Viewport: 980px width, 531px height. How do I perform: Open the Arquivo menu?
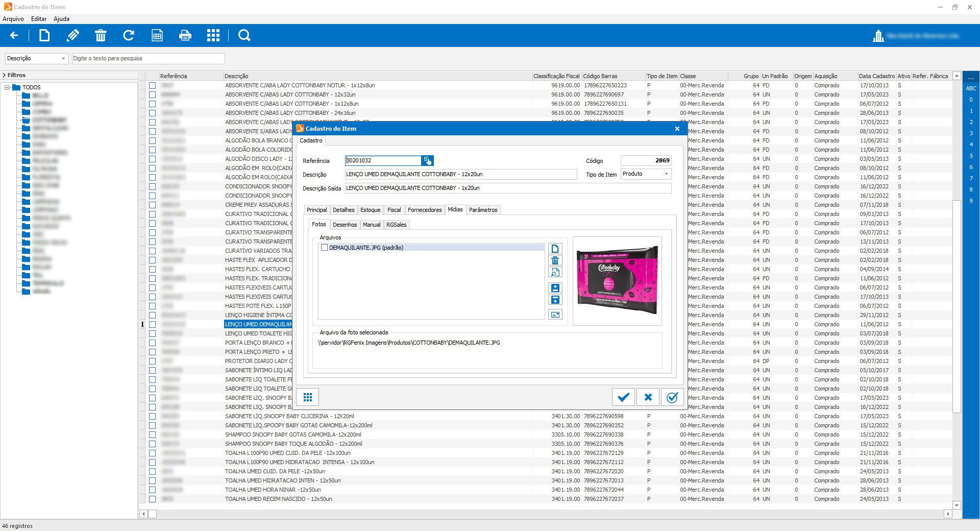click(13, 19)
